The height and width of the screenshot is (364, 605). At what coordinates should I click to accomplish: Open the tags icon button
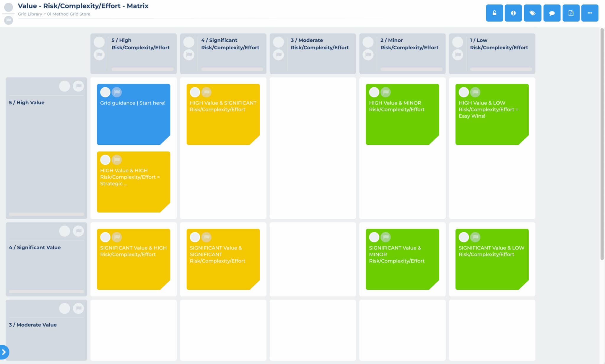532,13
